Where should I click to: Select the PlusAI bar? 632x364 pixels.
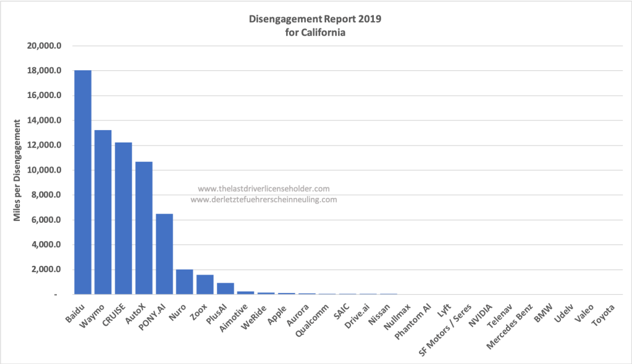click(x=225, y=289)
